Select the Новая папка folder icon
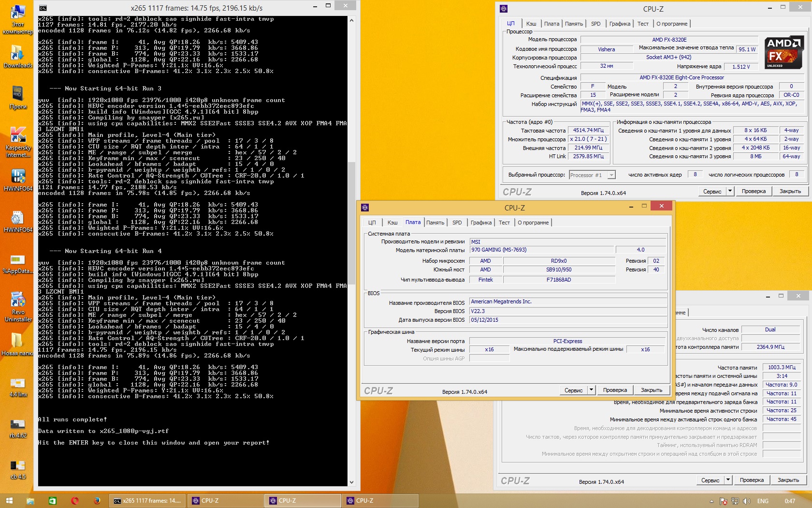 [18, 344]
